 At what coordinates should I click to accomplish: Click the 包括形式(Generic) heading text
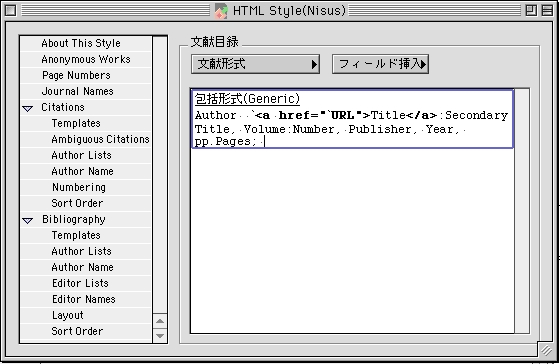click(x=247, y=99)
